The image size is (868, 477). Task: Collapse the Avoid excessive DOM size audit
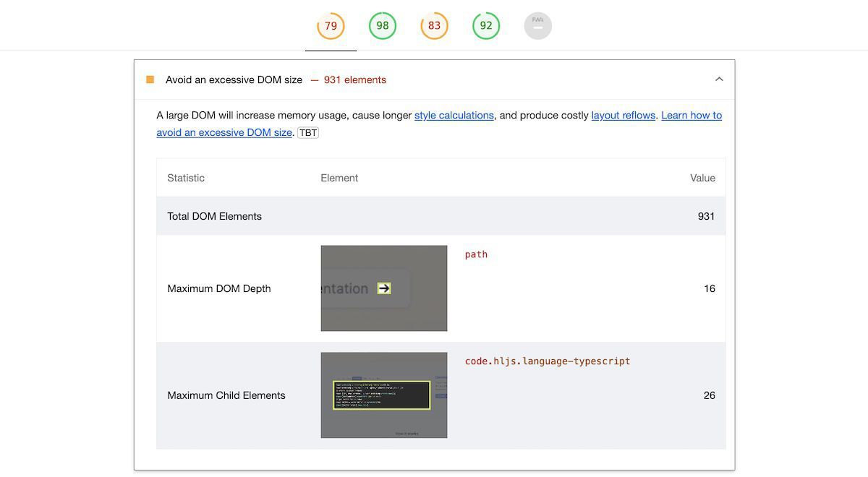coord(719,79)
